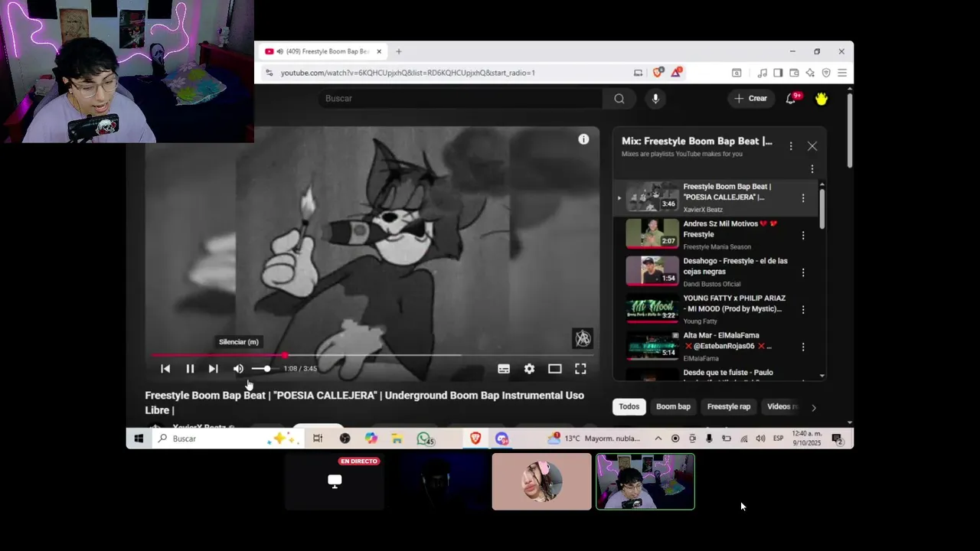Enter fullscreen on the video
Screen dimensions: 980x551
[580, 369]
